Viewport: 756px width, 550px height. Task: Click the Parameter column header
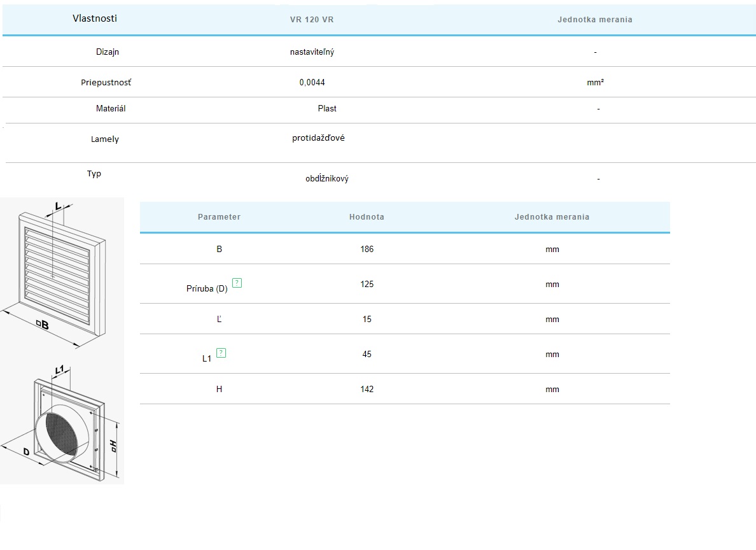coord(219,217)
